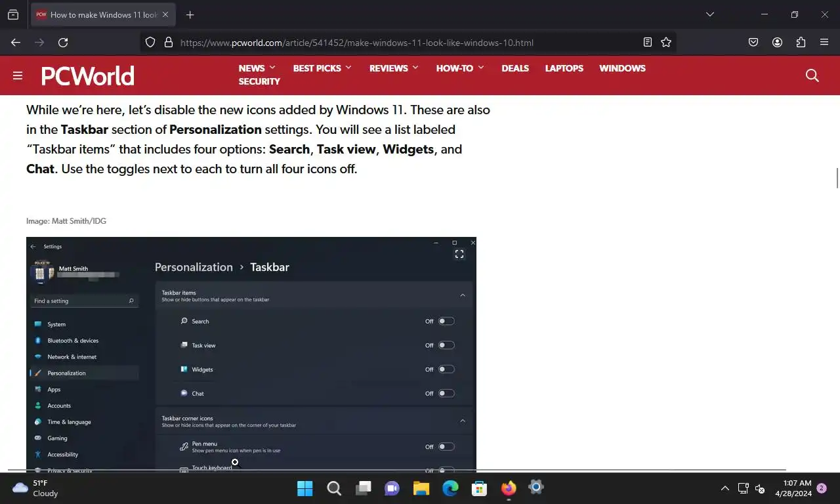
Task: Toggle Pen menu switch in screenshot
Action: (446, 447)
